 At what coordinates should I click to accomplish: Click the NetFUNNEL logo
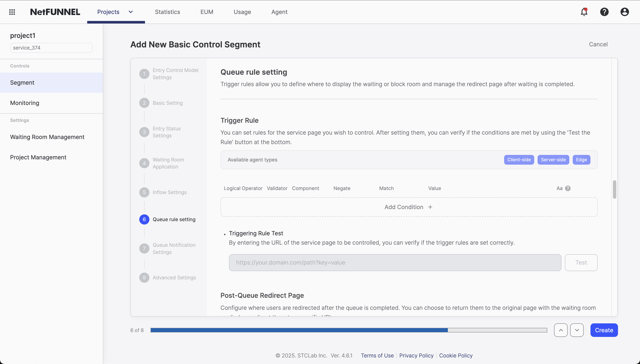(55, 11)
